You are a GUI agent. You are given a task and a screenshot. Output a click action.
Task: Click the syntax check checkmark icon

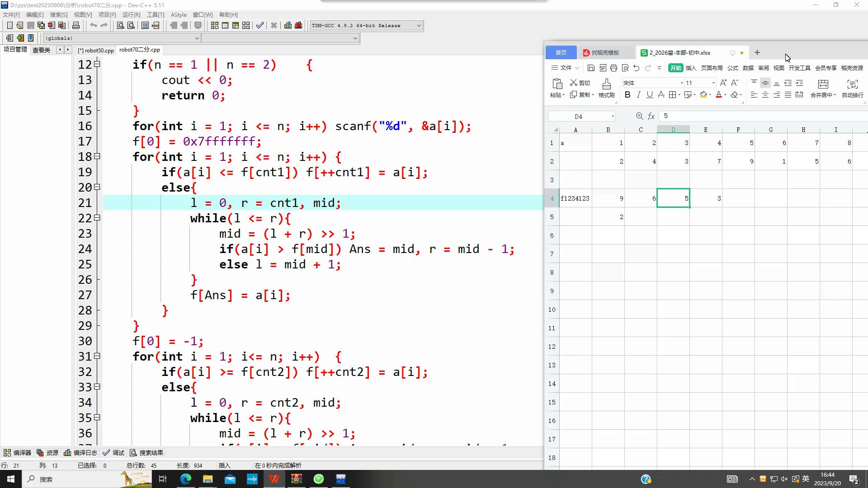click(x=259, y=26)
